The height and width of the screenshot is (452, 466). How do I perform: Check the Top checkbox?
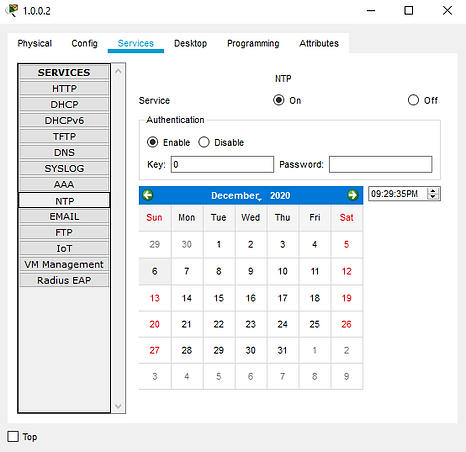pyautogui.click(x=13, y=436)
